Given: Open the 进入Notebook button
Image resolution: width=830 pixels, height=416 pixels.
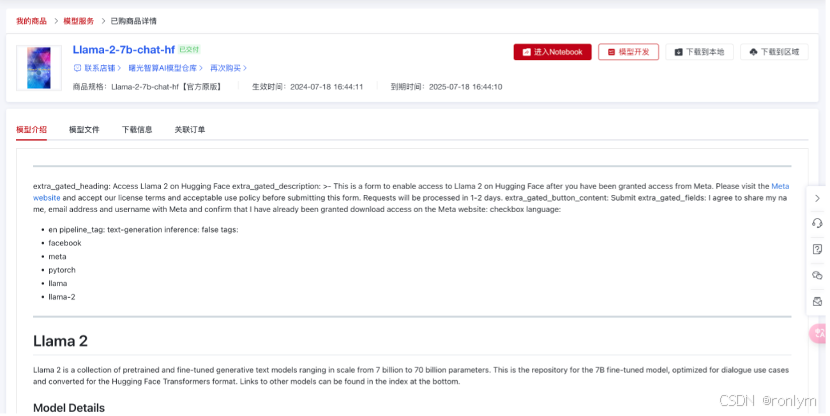Looking at the screenshot, I should point(552,52).
